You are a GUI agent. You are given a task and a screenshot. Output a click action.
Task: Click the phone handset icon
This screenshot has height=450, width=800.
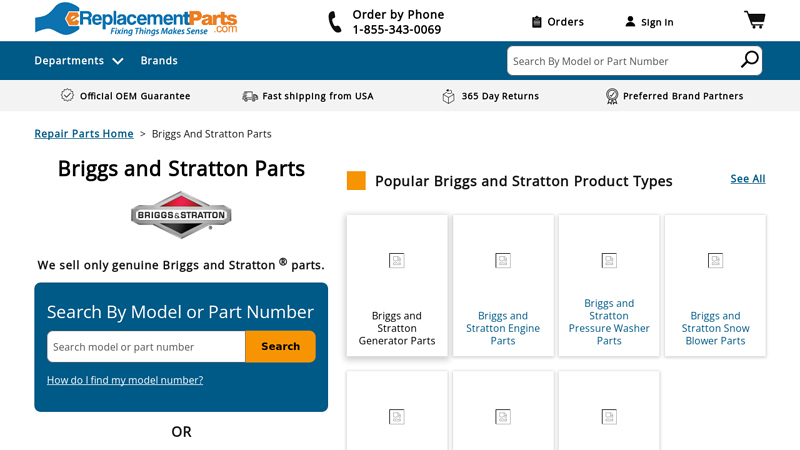coord(334,22)
